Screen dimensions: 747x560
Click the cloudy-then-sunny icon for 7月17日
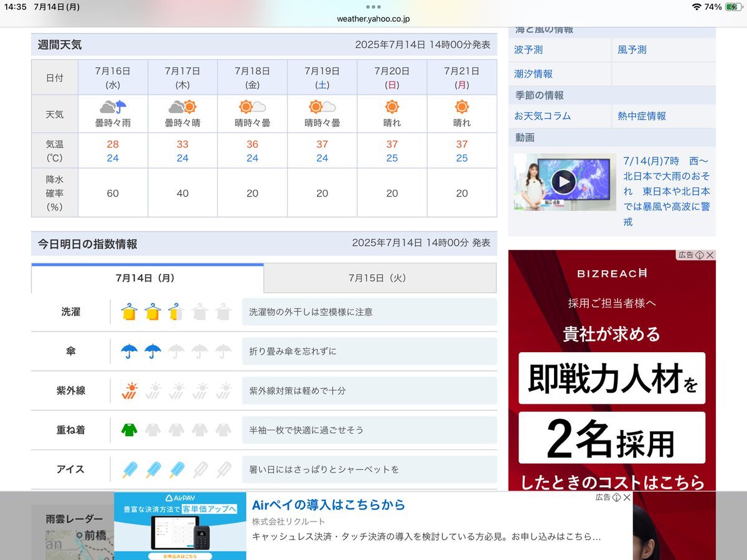[x=182, y=107]
